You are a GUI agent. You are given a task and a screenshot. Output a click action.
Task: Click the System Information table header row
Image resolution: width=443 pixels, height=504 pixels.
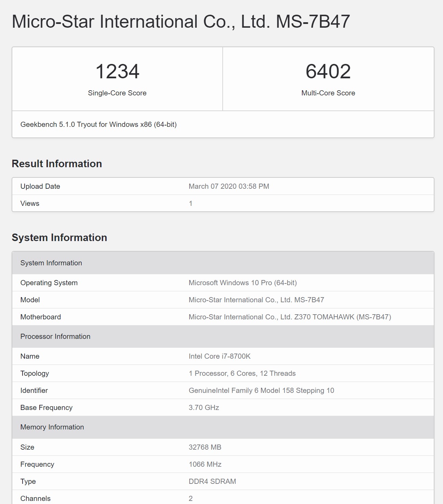pos(223,263)
